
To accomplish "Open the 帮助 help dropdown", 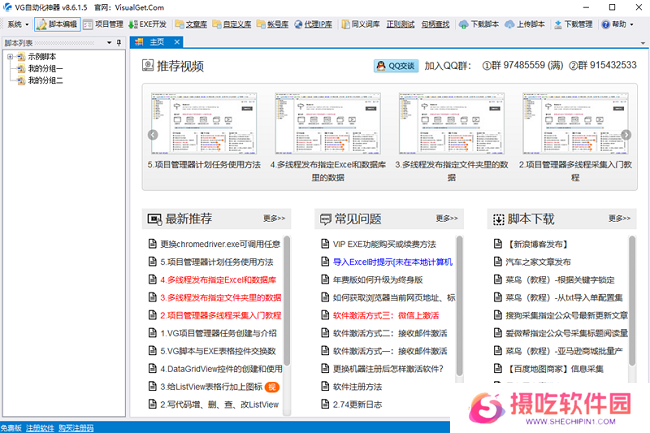I will coord(617,24).
